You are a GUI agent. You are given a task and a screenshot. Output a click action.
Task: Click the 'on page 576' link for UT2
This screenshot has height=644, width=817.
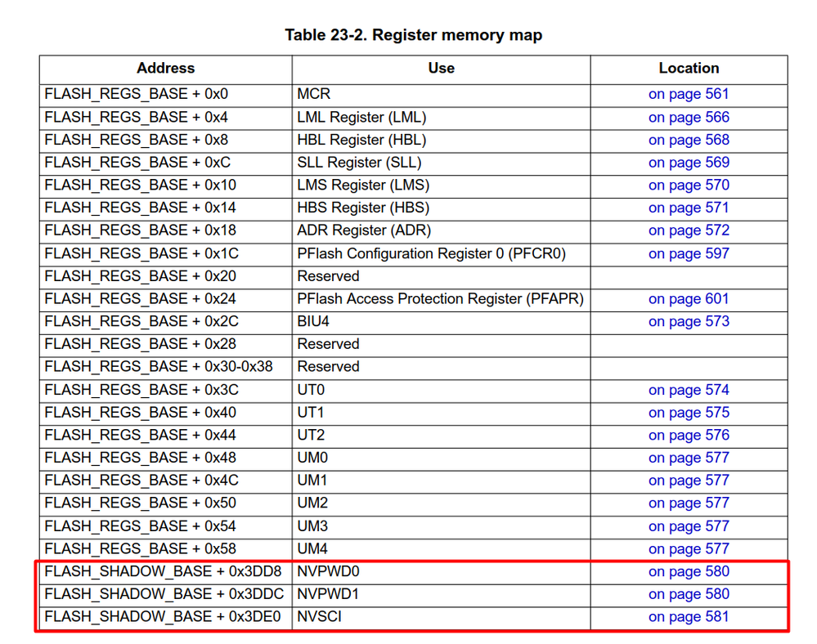(x=689, y=436)
